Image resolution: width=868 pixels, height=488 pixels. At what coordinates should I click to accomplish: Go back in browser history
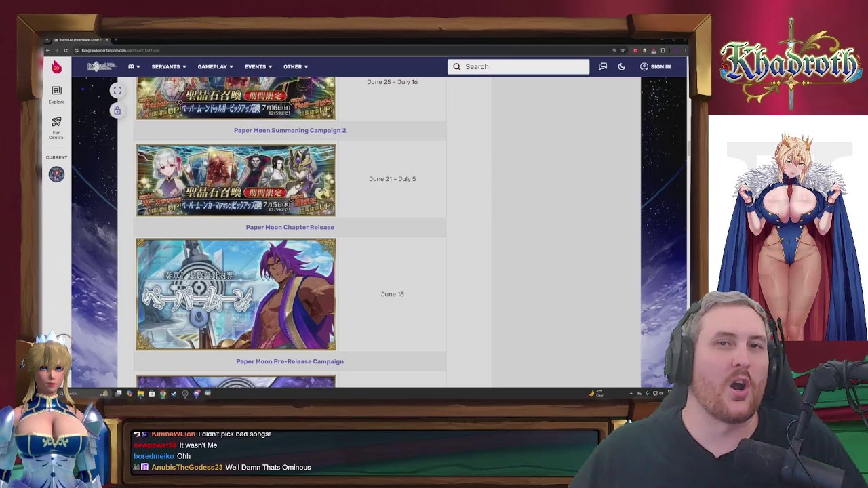[47, 50]
